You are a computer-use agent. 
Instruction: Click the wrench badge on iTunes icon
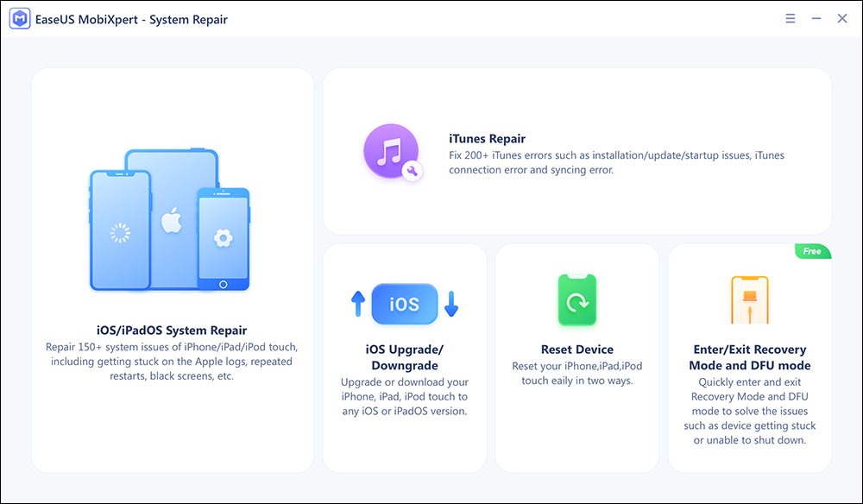pyautogui.click(x=413, y=171)
